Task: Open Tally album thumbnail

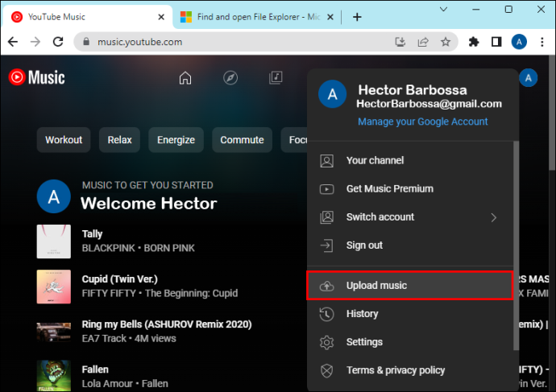Action: pyautogui.click(x=54, y=241)
